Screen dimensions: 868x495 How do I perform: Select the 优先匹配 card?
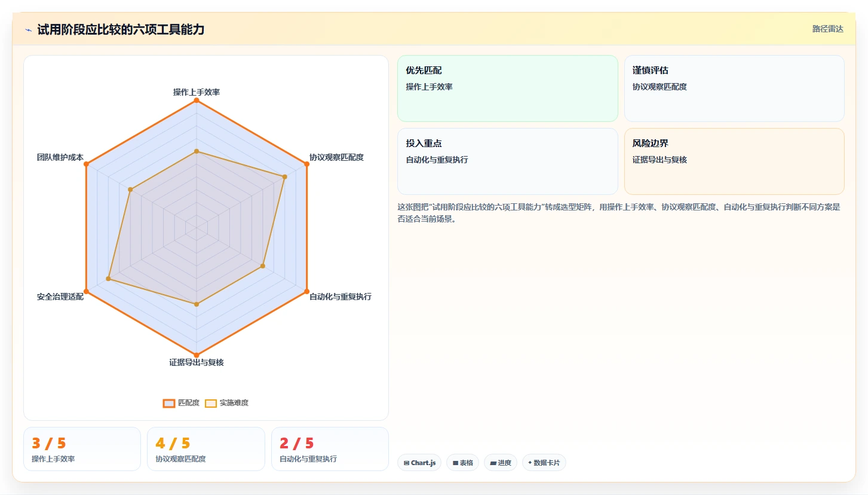point(507,88)
